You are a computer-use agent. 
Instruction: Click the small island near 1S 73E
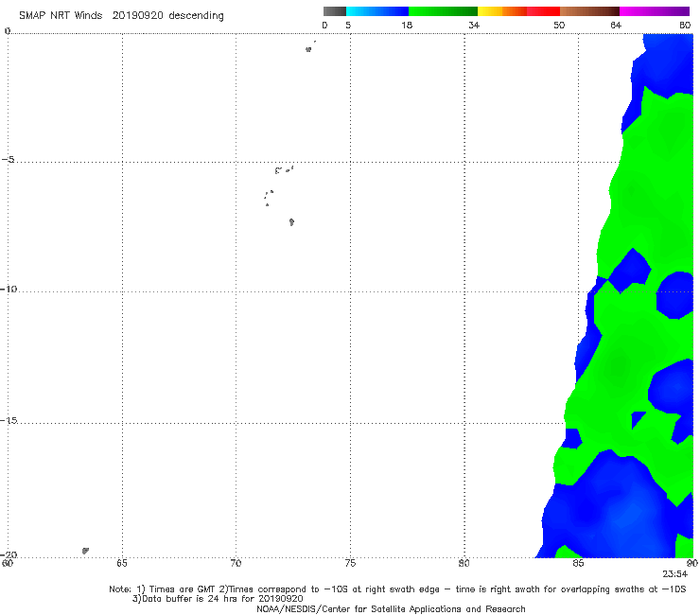coord(308,49)
